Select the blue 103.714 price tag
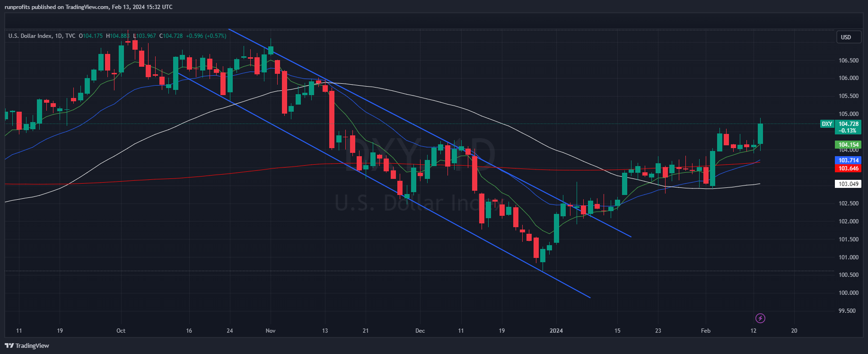The image size is (868, 354). (x=849, y=160)
